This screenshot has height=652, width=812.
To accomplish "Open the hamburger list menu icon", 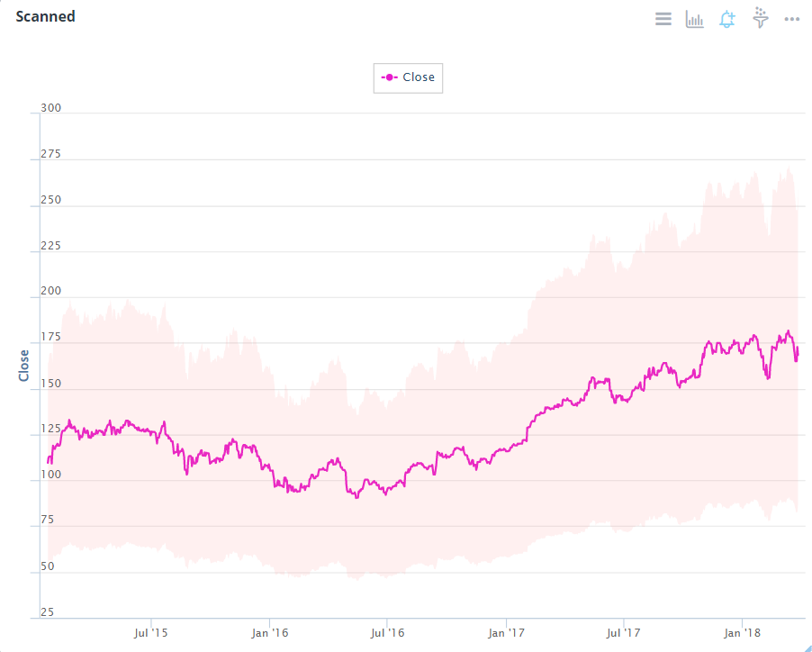I will 663,19.
